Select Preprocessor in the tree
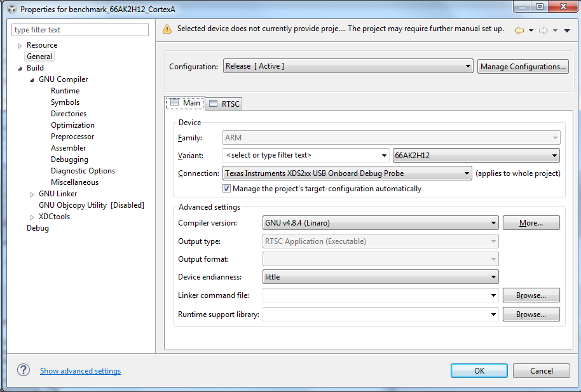This screenshot has width=581, height=392. [x=72, y=137]
